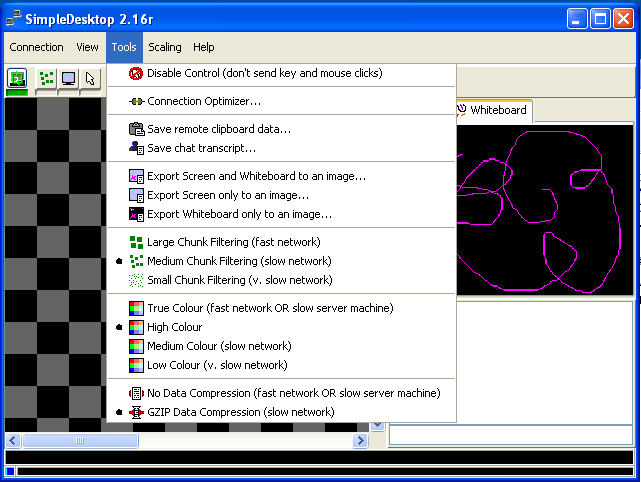The height and width of the screenshot is (482, 641).
Task: Open the Scaling menu
Action: (165, 47)
